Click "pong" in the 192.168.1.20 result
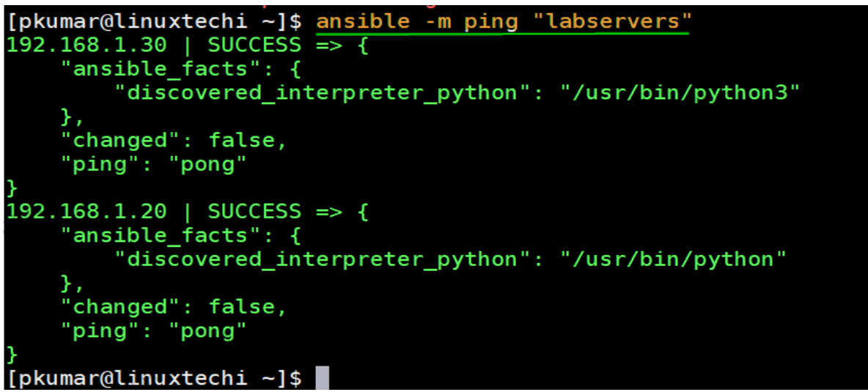 pyautogui.click(x=207, y=330)
